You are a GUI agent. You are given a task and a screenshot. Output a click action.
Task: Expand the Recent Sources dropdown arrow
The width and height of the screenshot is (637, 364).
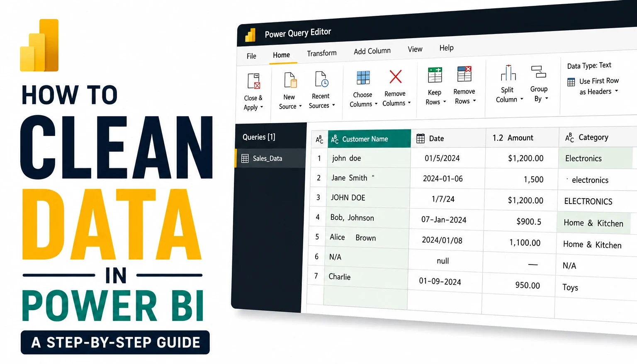[x=333, y=105]
